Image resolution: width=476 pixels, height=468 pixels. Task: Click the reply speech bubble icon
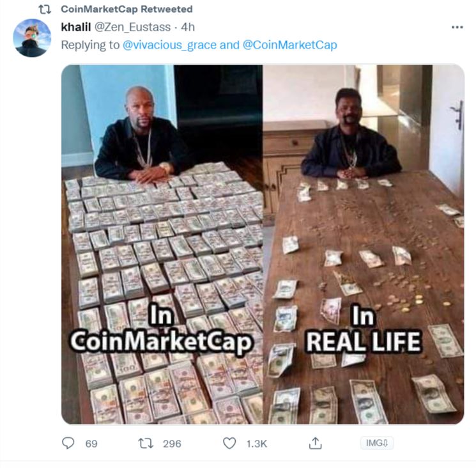[68, 443]
